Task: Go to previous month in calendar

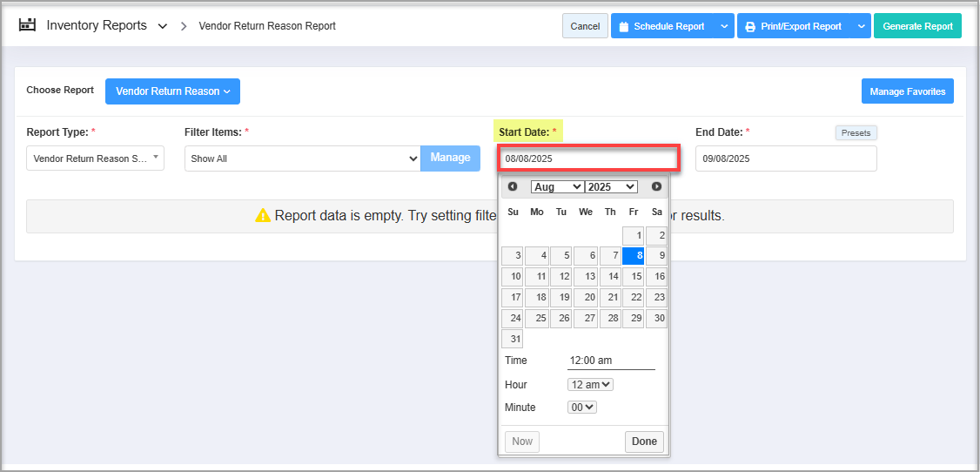Action: tap(513, 186)
